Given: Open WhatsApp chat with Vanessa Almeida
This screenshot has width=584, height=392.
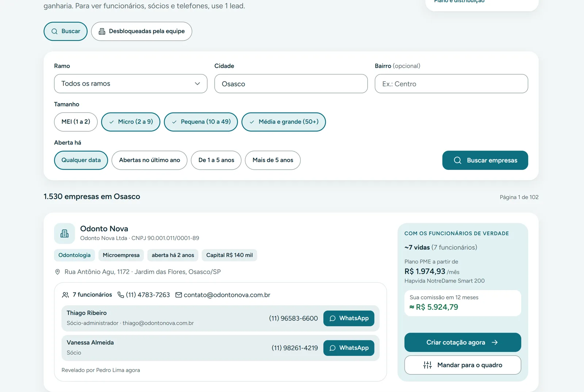Looking at the screenshot, I should 349,348.
